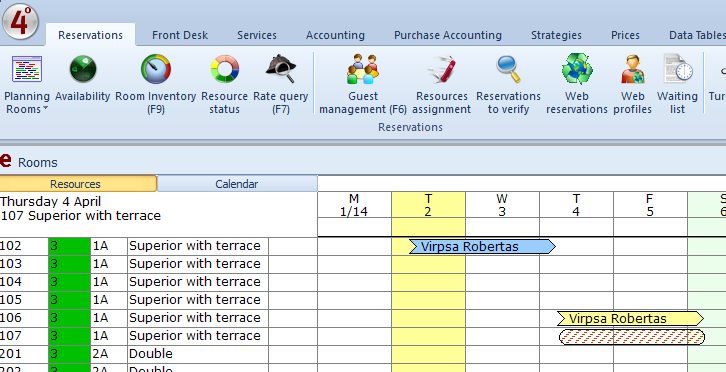
Task: Open the Prices ribbon tab
Action: [x=625, y=35]
